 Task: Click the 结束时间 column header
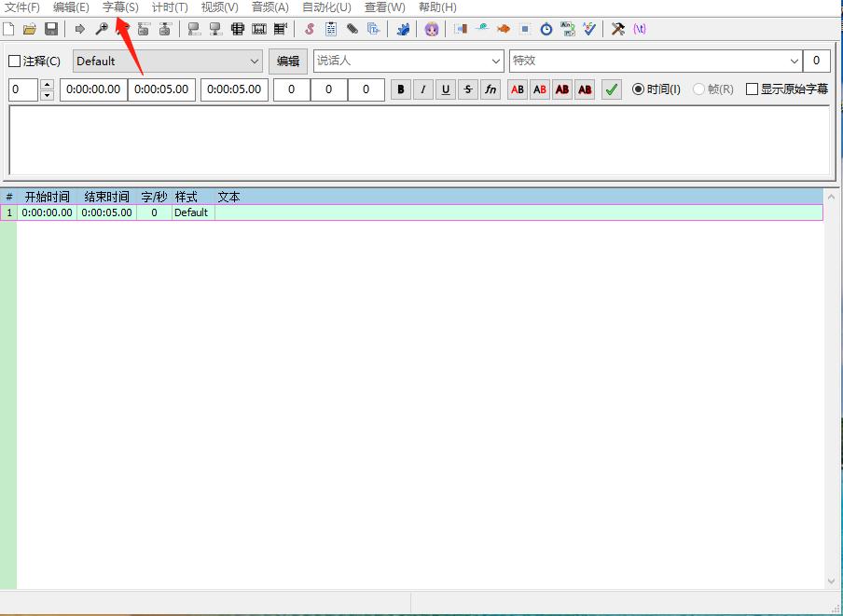coord(107,197)
